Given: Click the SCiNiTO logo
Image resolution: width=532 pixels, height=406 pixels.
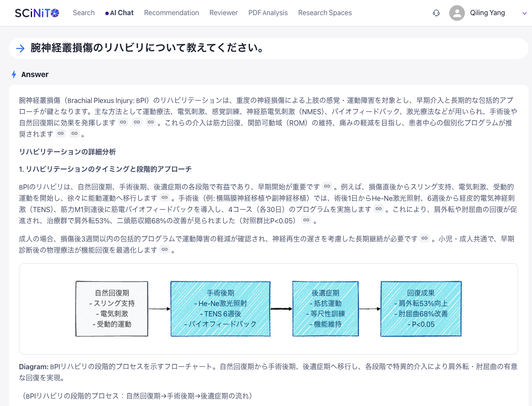Looking at the screenshot, I should point(37,13).
